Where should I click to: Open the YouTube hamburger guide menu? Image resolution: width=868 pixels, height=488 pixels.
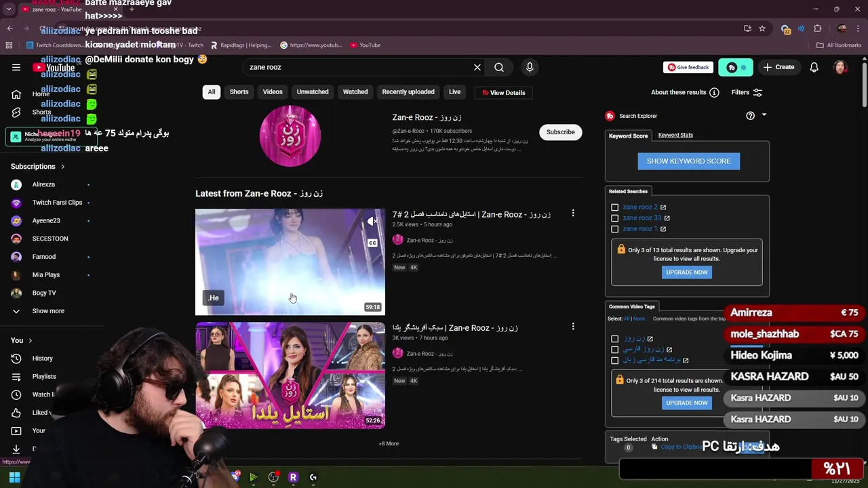click(16, 67)
